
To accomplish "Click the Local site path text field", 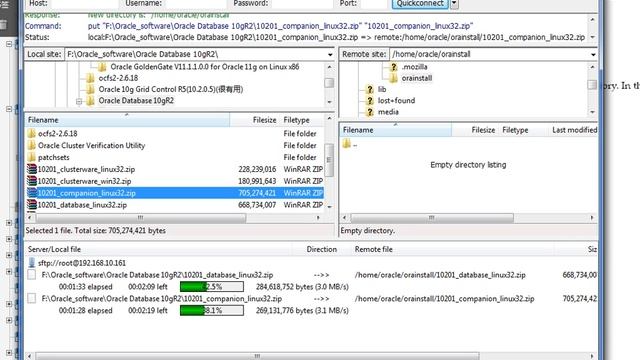I will coord(195,54).
